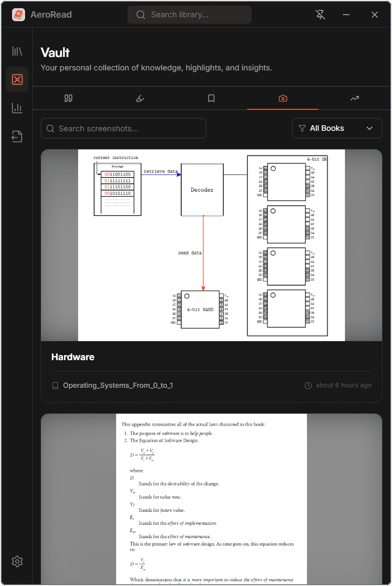Open the Library sidebar icon
The height and width of the screenshot is (586, 392).
pyautogui.click(x=17, y=51)
